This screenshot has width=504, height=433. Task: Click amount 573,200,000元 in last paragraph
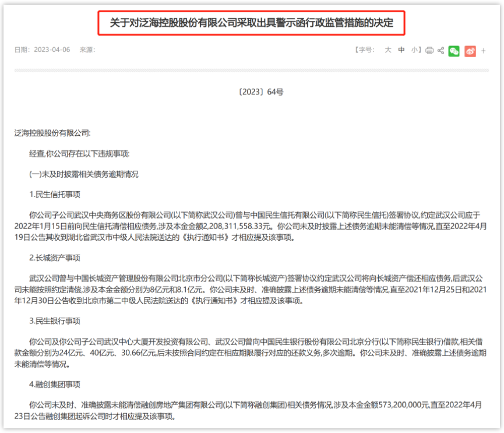click(404, 404)
